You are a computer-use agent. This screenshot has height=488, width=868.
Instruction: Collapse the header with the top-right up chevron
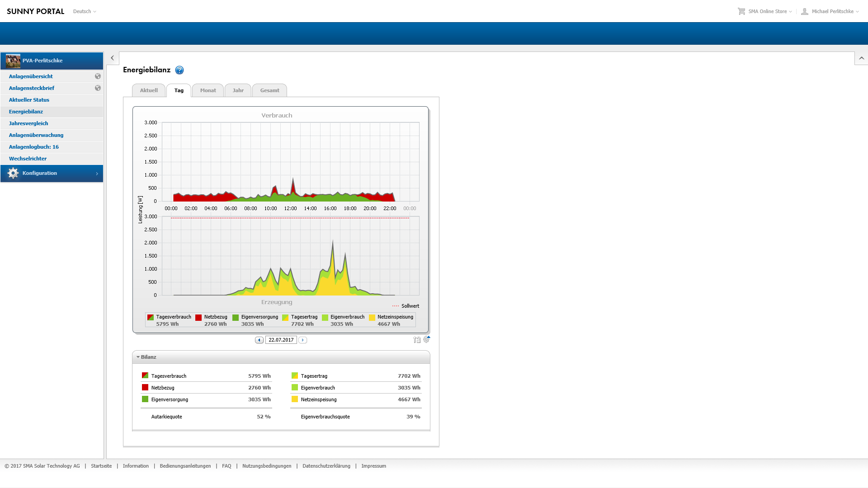pyautogui.click(x=861, y=58)
